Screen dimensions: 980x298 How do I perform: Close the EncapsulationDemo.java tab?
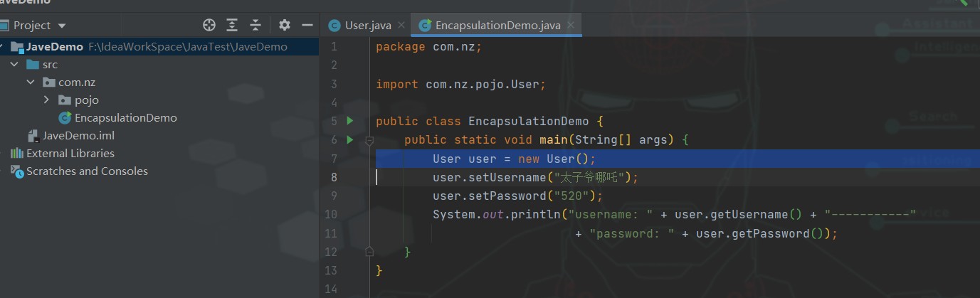pyautogui.click(x=571, y=26)
